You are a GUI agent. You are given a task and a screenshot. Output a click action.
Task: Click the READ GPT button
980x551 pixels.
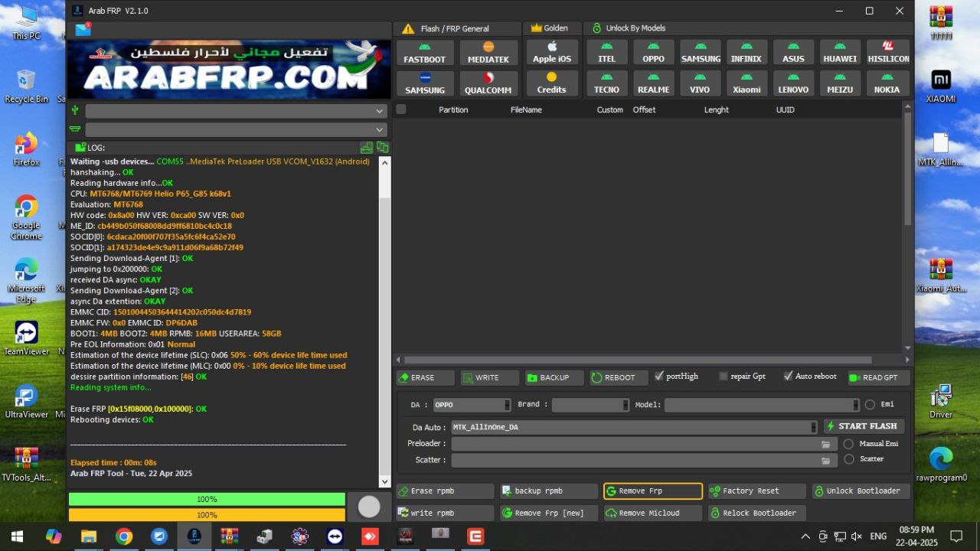coord(879,377)
